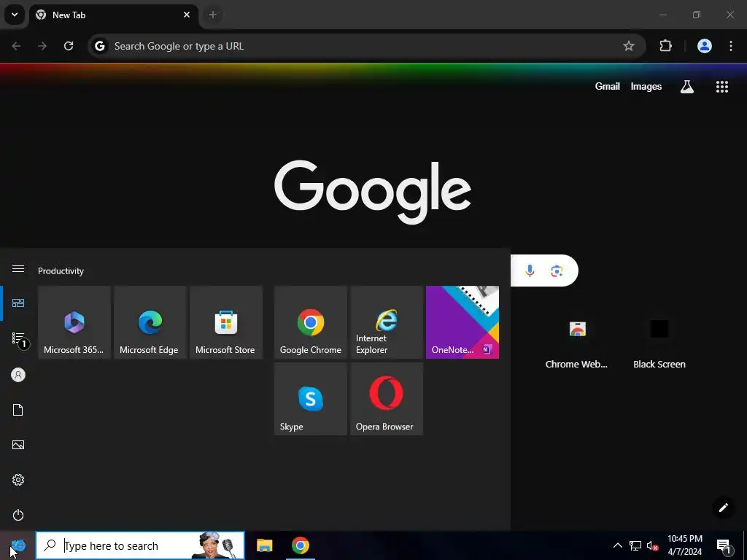The image size is (747, 560).
Task: Open Google apps grid
Action: click(722, 87)
